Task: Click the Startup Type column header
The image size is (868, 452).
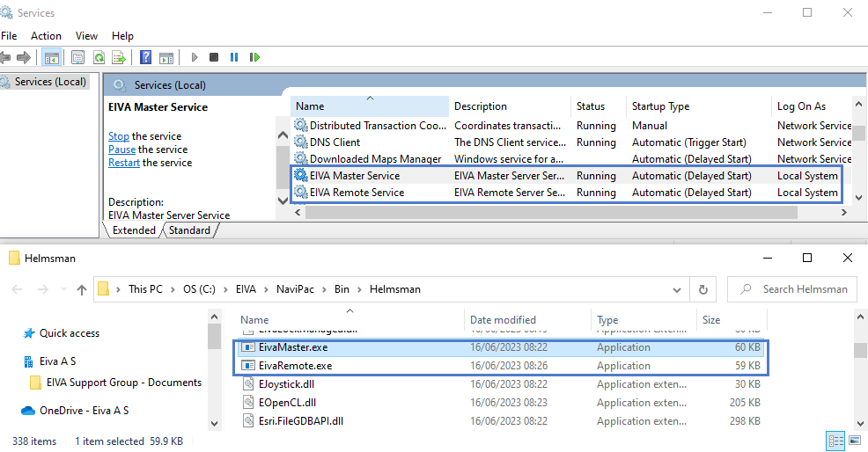Action: (699, 106)
